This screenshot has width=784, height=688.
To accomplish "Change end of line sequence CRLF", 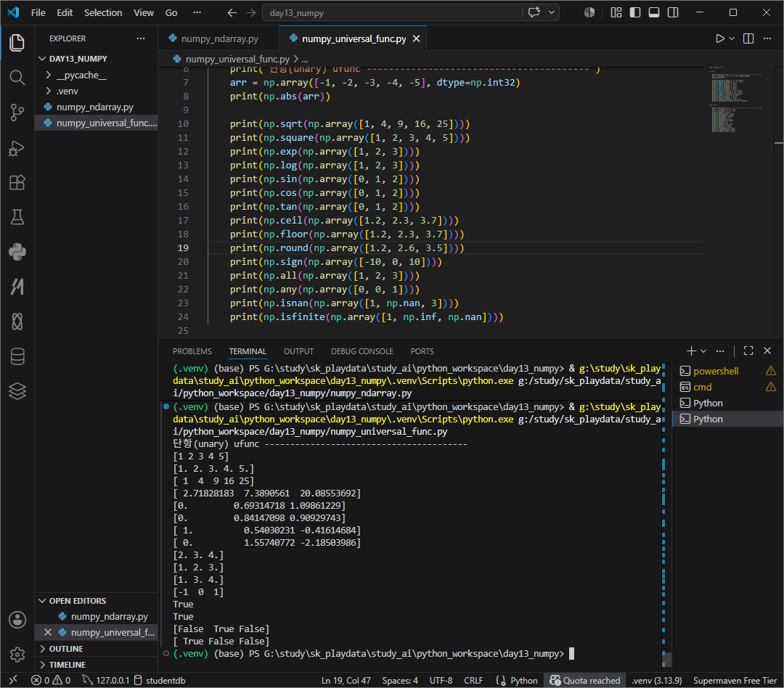I will [473, 681].
